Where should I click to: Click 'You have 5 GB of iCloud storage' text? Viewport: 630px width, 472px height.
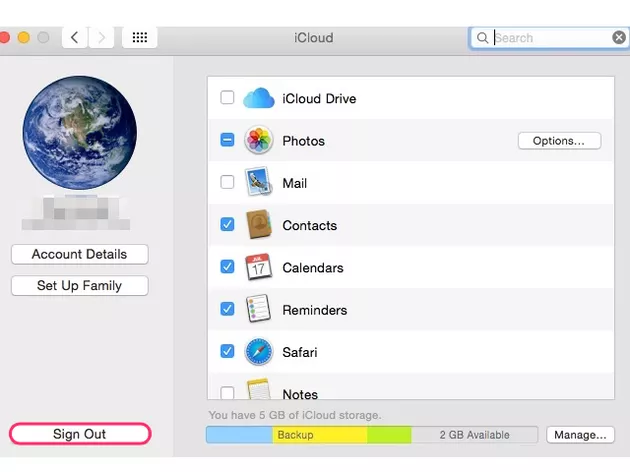pyautogui.click(x=295, y=415)
